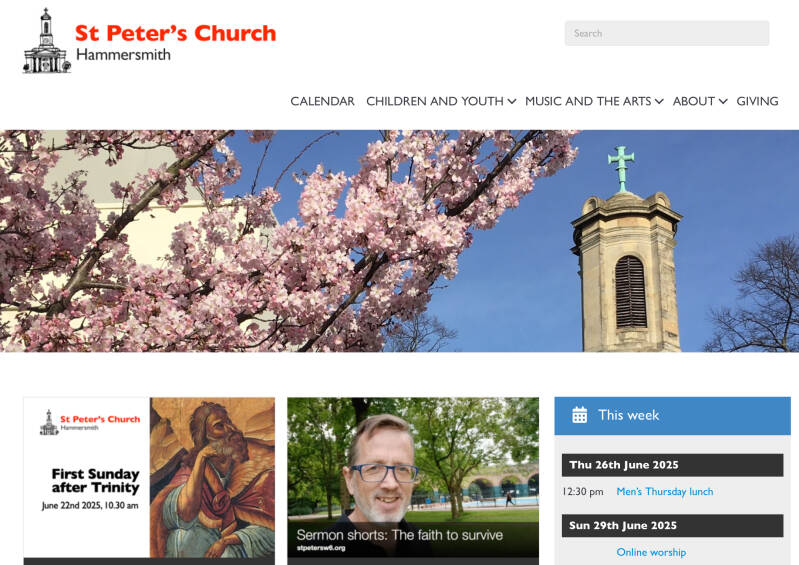The image size is (799, 565).
Task: Expand the About menu chevron
Action: pos(723,101)
